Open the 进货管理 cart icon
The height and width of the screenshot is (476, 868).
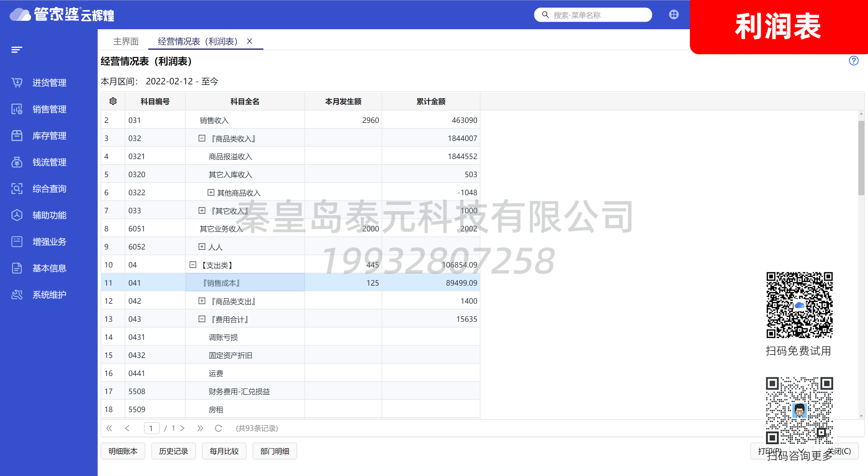[x=17, y=83]
